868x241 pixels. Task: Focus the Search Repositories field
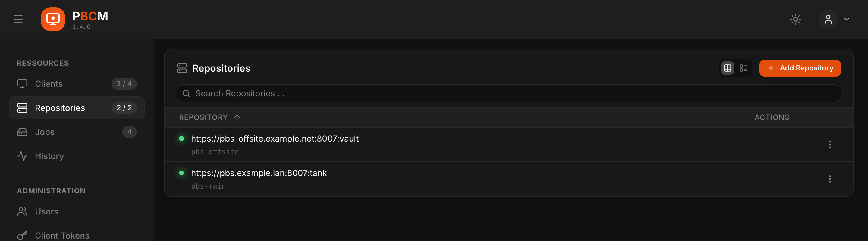508,93
